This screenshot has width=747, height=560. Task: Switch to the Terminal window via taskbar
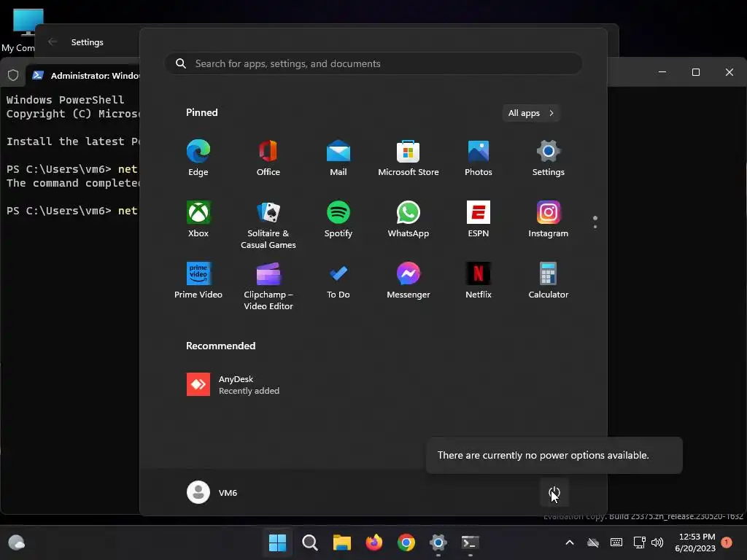coord(471,542)
